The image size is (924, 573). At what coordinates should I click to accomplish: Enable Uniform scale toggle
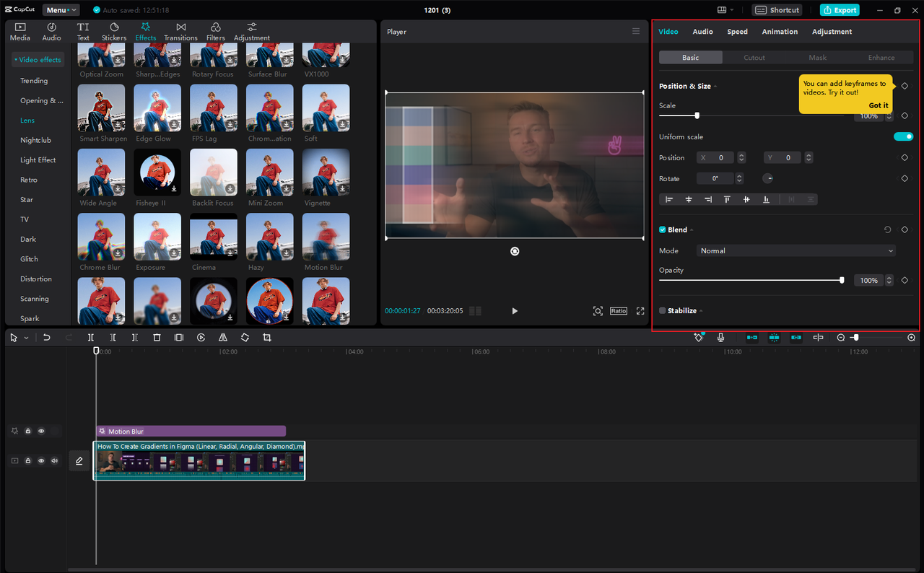tap(903, 136)
